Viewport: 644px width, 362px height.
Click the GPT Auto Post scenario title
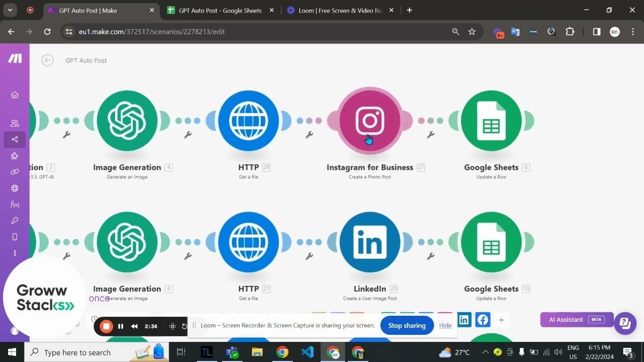(86, 60)
